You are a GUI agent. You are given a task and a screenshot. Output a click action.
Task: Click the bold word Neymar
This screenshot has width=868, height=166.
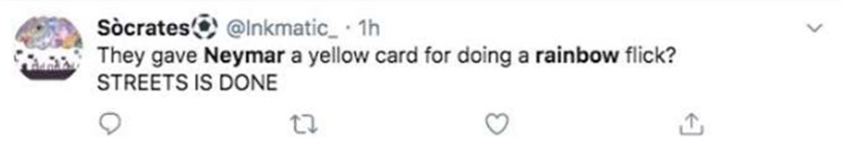coord(244,55)
